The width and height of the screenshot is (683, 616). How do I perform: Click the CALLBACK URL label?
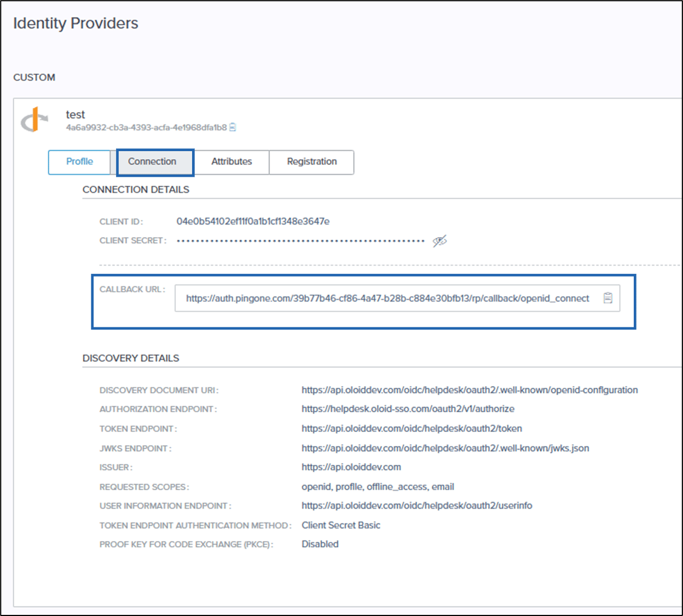[x=132, y=289]
